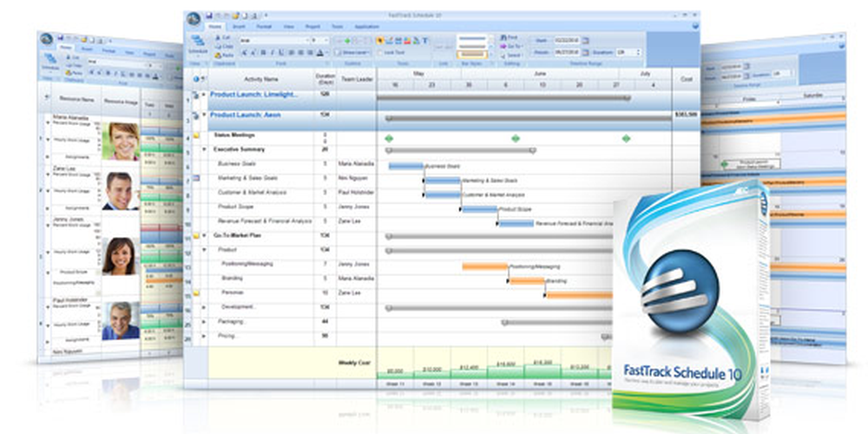This screenshot has height=434, width=868.
Task: Click the note icon on Personas row
Action: click(196, 293)
